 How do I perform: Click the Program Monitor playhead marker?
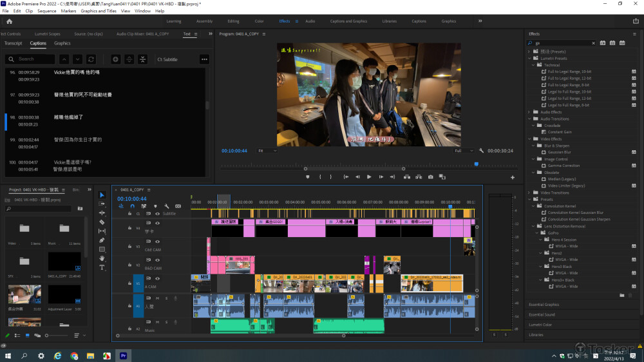pos(477,164)
